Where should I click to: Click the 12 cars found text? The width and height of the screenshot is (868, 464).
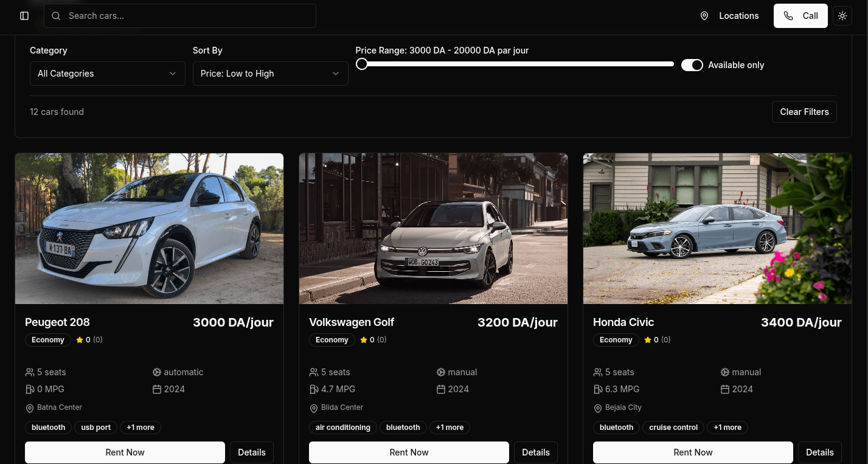57,112
